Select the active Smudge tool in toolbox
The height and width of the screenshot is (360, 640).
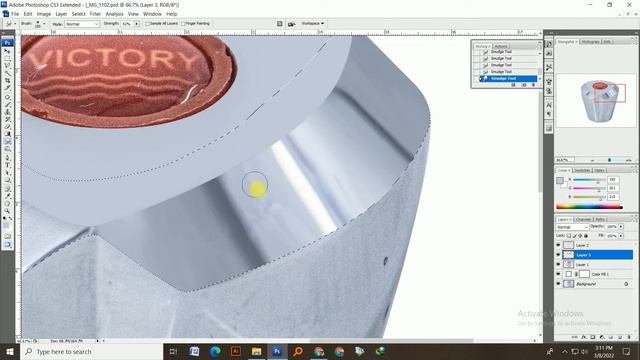tap(7, 141)
